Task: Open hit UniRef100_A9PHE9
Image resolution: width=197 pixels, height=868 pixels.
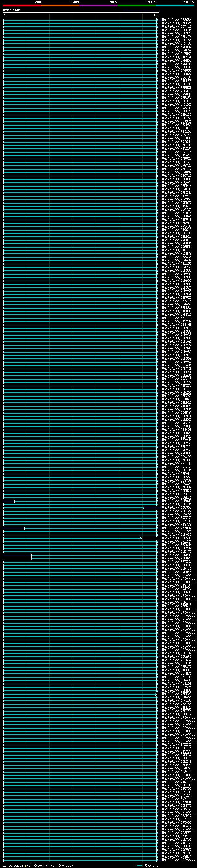Action: point(177,88)
